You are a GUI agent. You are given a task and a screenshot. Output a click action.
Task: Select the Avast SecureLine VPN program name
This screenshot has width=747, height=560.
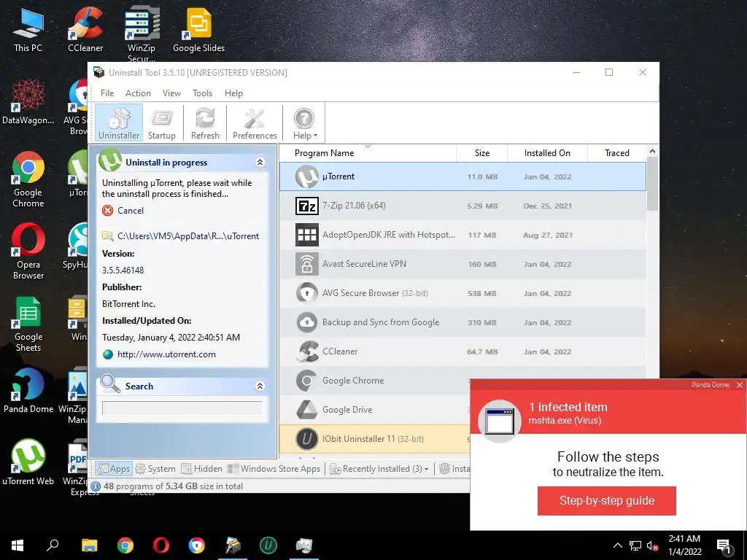[364, 264]
